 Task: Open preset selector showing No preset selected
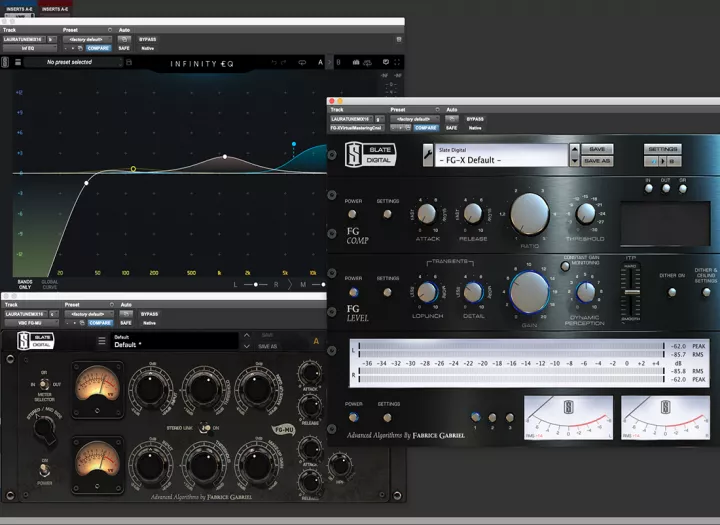[x=73, y=62]
